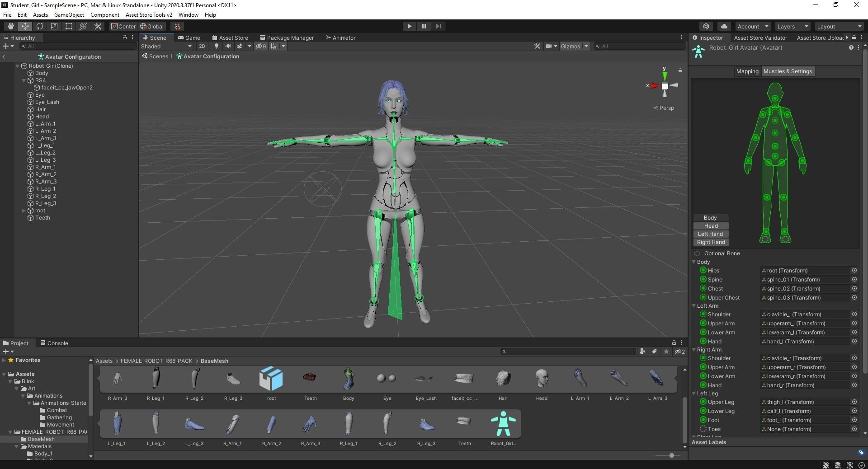Collapse the Left Arm bone section
Screen dimensions: 868x469
694,306
